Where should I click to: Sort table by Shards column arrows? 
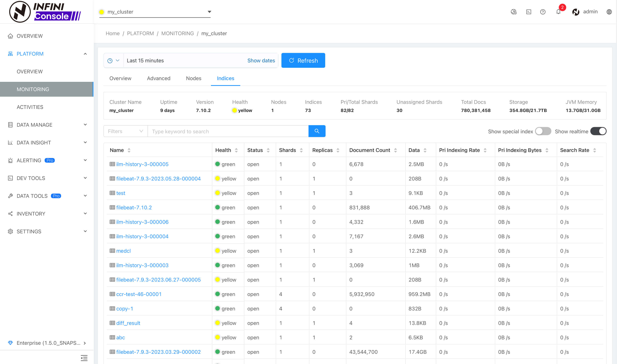click(301, 150)
